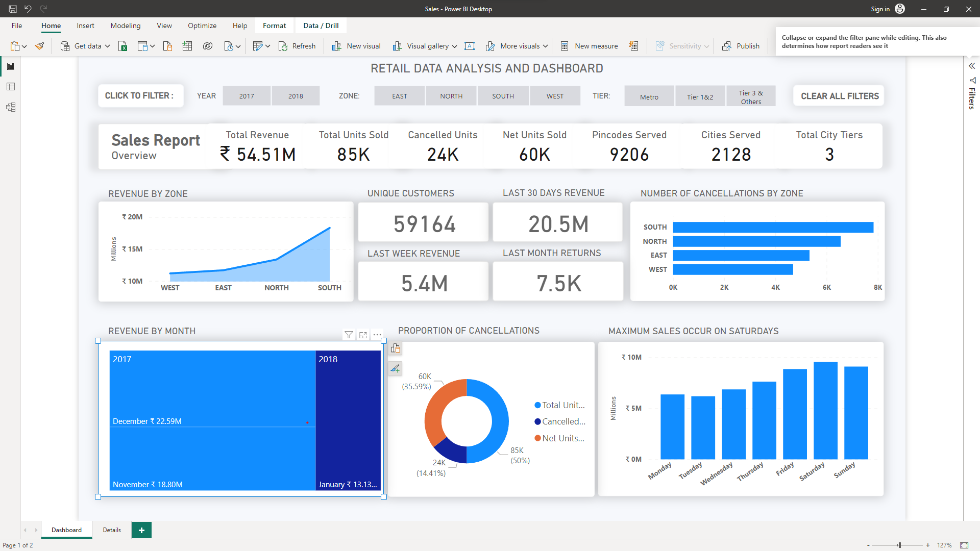Open the Visual gallery dropdown
This screenshot has height=551, width=980.
(454, 46)
